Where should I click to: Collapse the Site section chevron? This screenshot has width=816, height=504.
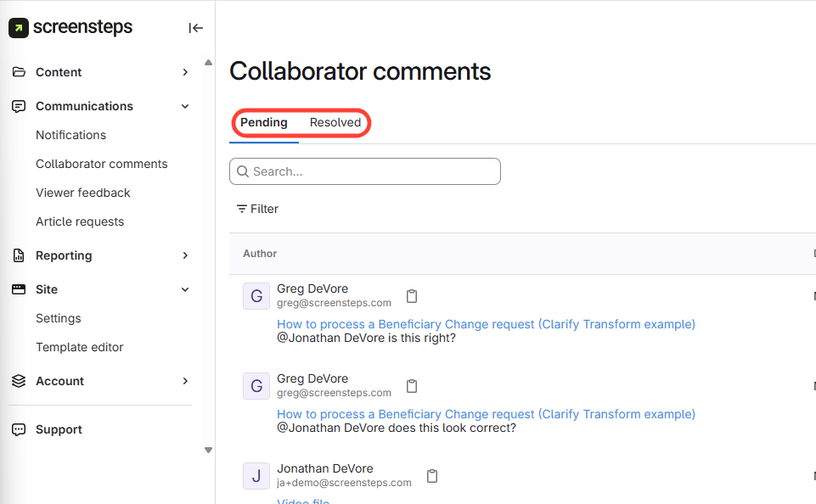click(x=185, y=289)
